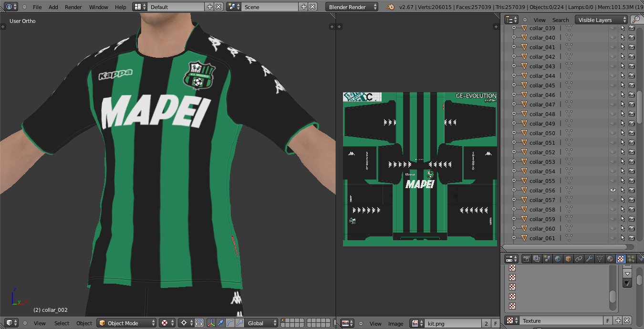644x329 pixels.
Task: Delete the current Scene with X icon
Action: coord(312,7)
